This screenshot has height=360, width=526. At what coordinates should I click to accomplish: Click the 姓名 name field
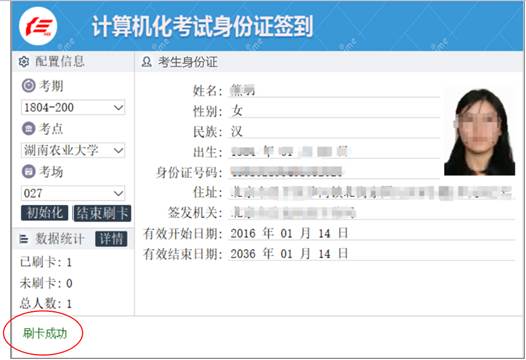334,91
